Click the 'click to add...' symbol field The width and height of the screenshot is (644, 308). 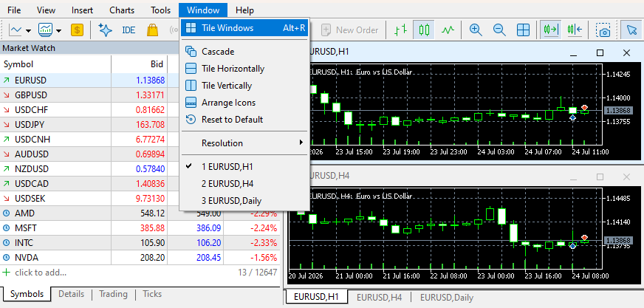coord(41,273)
